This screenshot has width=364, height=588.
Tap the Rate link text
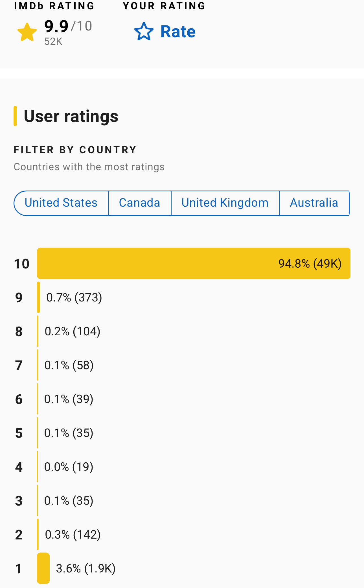[x=178, y=31]
